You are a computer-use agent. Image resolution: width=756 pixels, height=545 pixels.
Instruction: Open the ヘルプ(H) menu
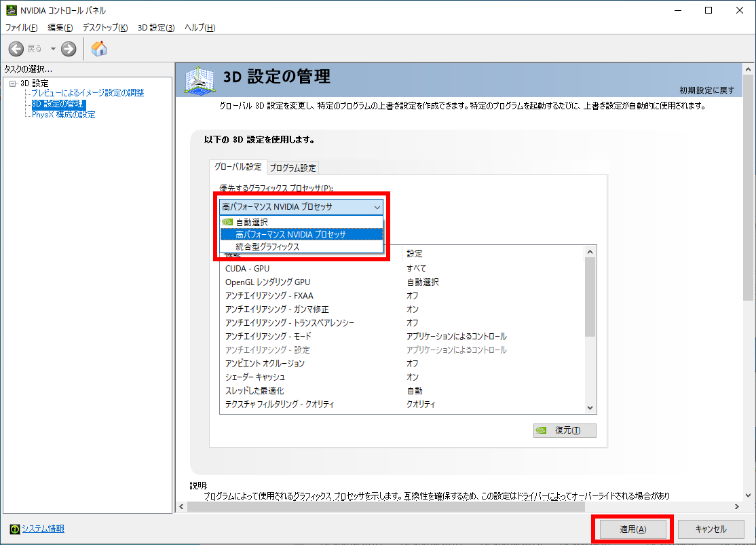tap(200, 28)
